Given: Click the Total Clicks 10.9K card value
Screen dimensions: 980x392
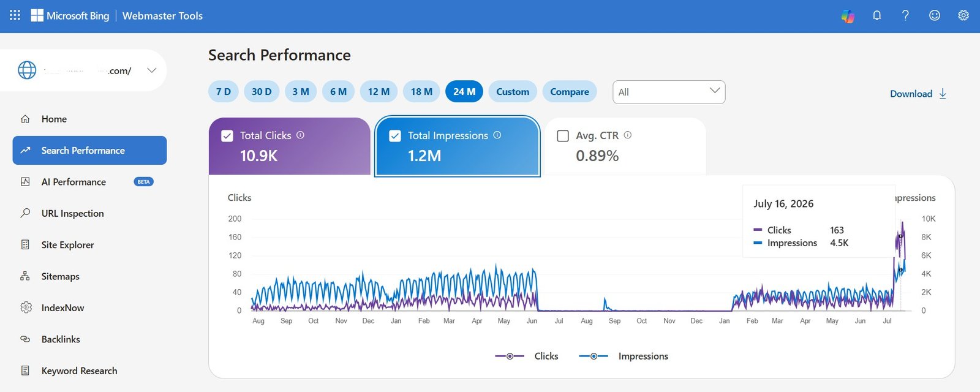Looking at the screenshot, I should tap(258, 156).
